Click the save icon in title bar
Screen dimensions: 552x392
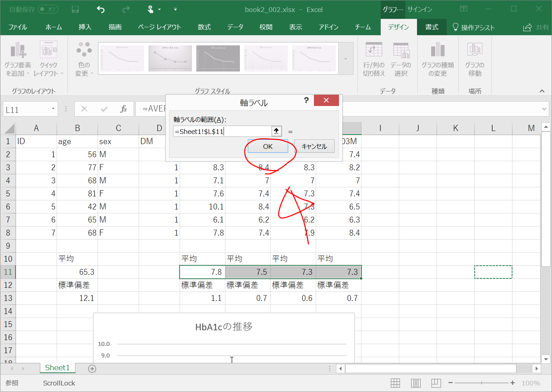tap(75, 9)
